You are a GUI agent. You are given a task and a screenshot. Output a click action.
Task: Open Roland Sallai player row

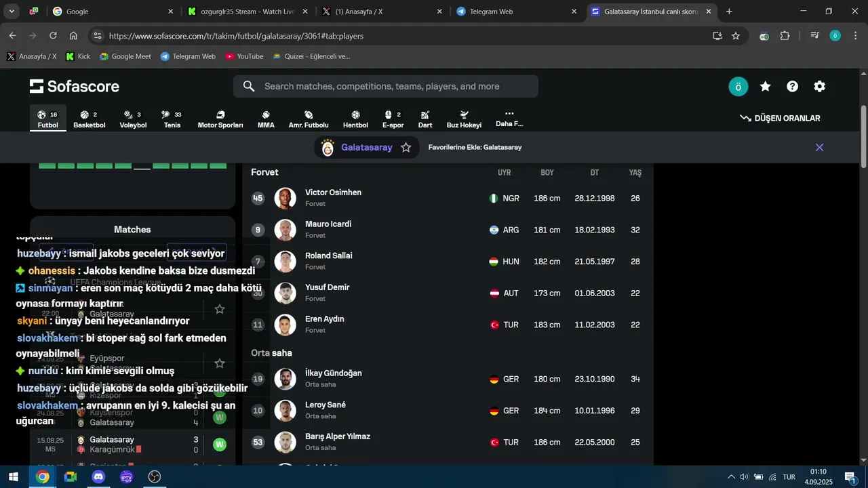(448, 262)
